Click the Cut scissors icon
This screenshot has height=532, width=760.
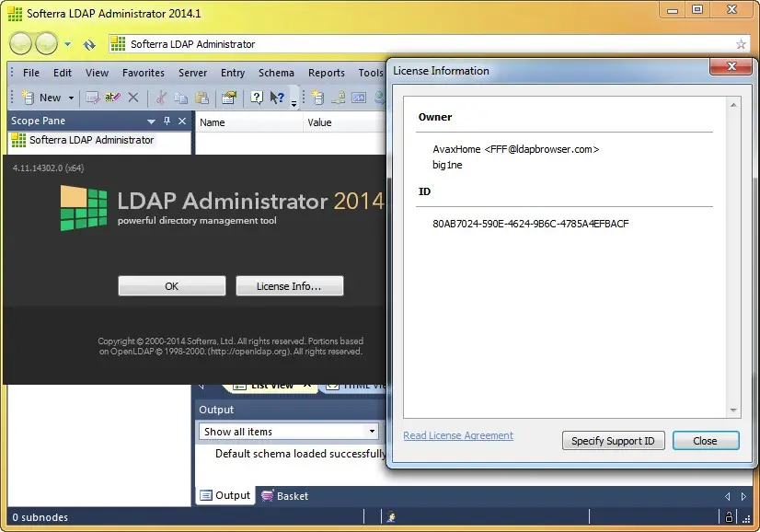[x=161, y=98]
